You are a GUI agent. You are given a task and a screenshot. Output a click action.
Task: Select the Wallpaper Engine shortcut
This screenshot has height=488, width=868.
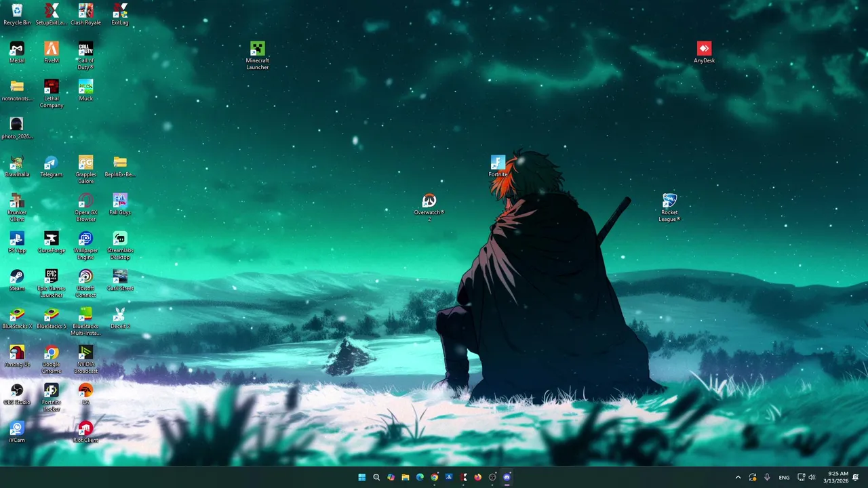85,245
